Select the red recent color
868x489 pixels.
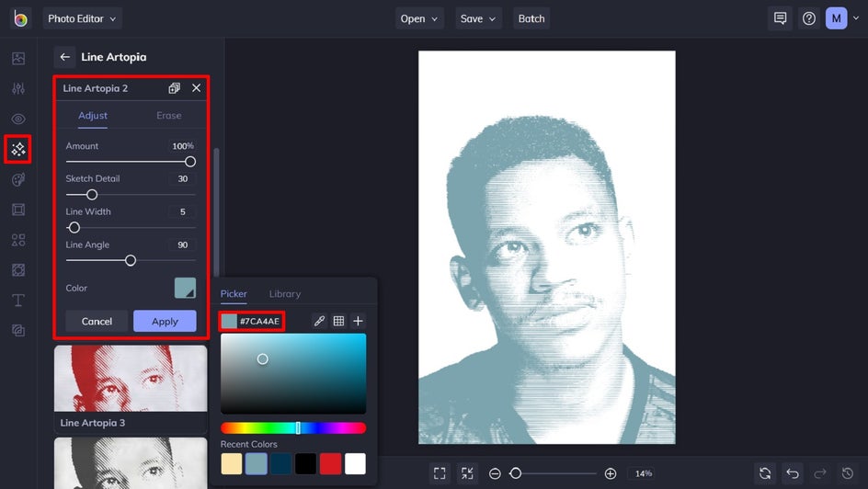[330, 463]
